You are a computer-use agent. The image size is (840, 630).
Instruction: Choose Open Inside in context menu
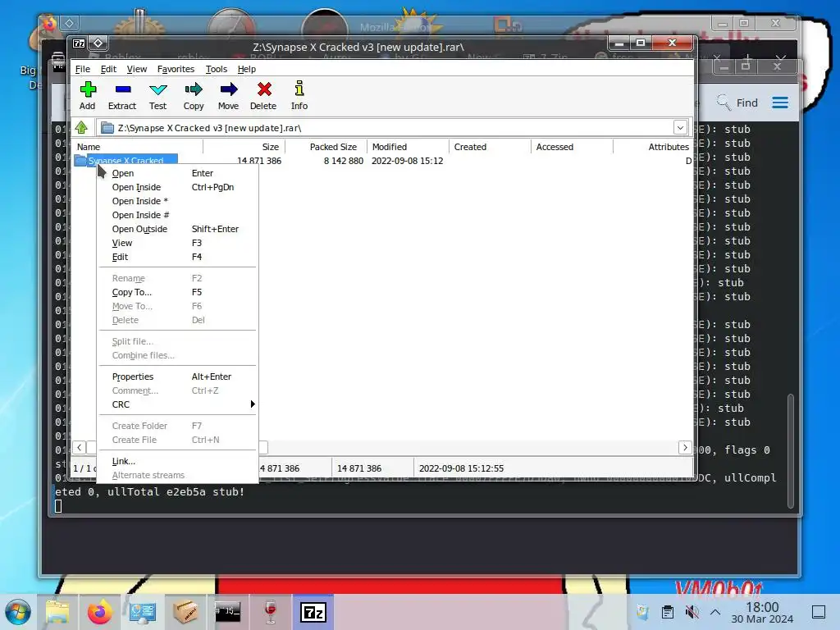click(x=177, y=187)
